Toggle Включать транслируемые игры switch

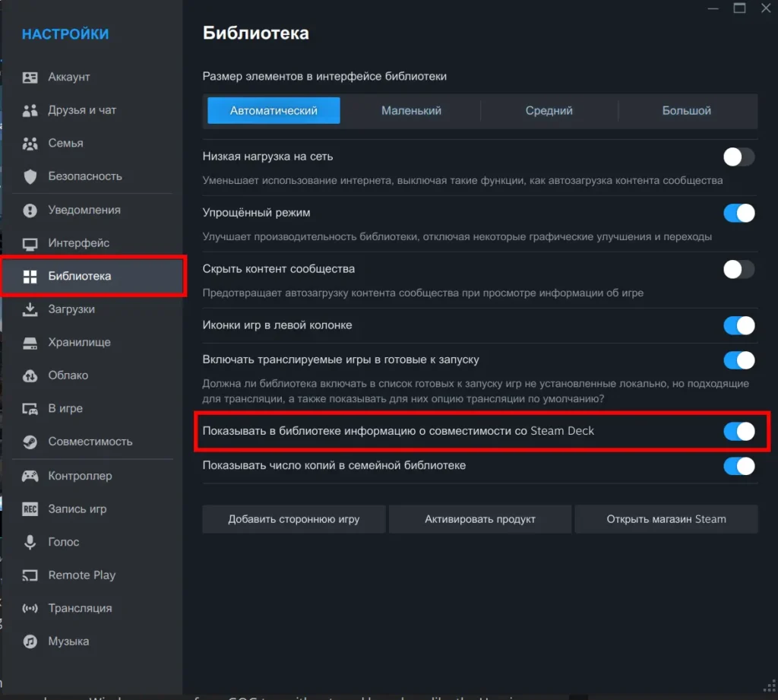738,360
